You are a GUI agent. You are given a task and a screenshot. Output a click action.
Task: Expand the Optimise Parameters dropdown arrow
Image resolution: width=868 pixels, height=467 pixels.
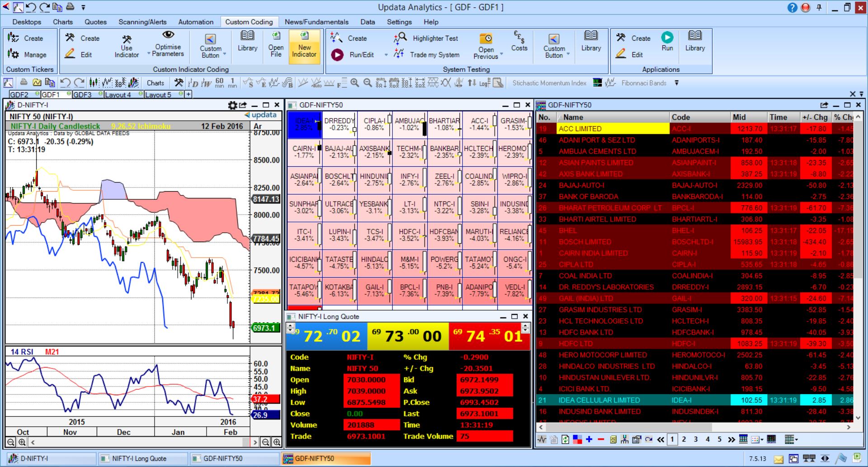(x=149, y=54)
